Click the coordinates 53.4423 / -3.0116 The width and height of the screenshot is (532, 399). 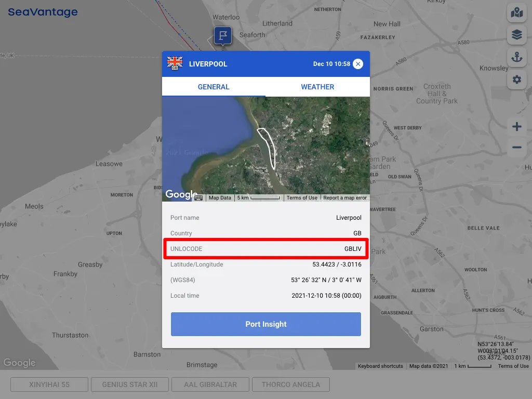tap(337, 264)
